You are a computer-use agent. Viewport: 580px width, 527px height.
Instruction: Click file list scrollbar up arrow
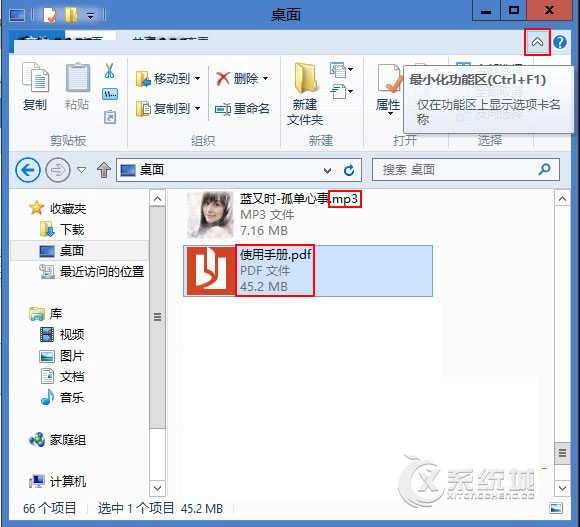(562, 199)
